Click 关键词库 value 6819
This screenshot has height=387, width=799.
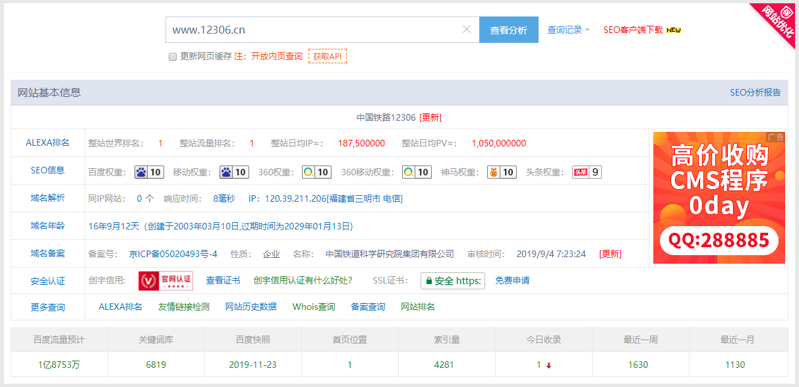[x=156, y=365]
